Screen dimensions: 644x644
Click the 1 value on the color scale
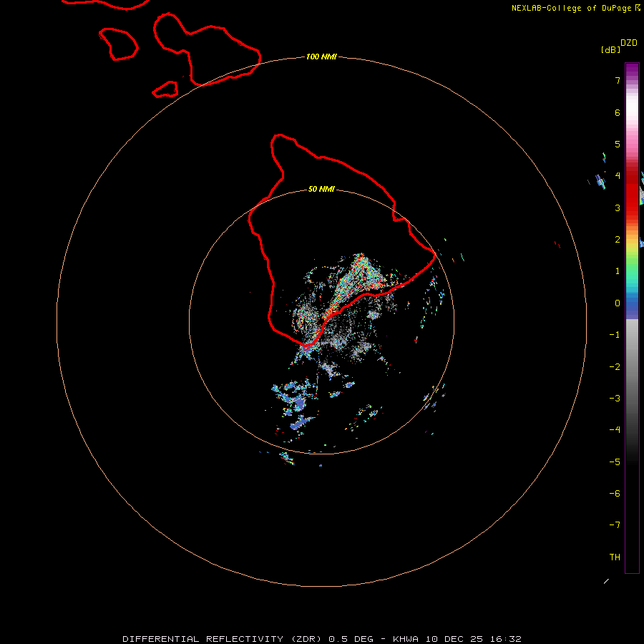[x=618, y=271]
